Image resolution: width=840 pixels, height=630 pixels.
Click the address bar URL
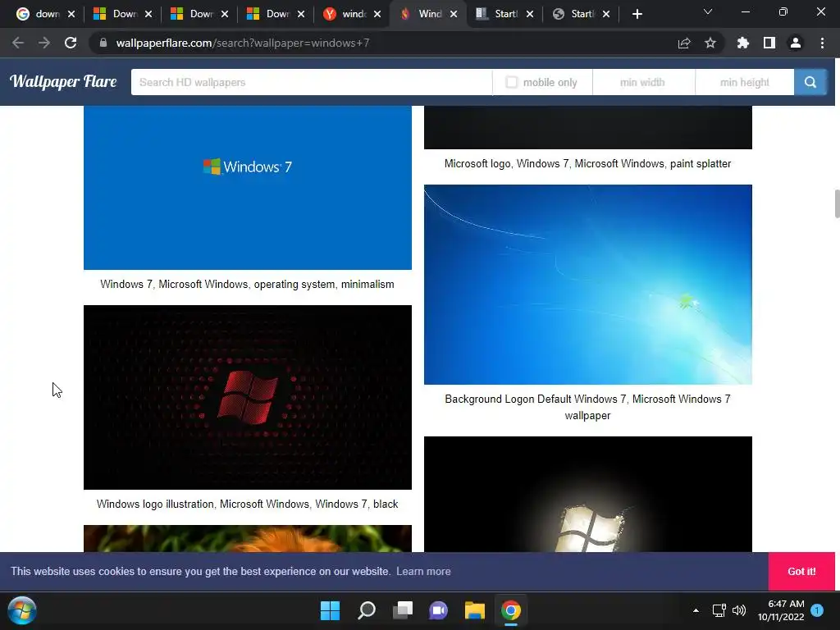[243, 43]
